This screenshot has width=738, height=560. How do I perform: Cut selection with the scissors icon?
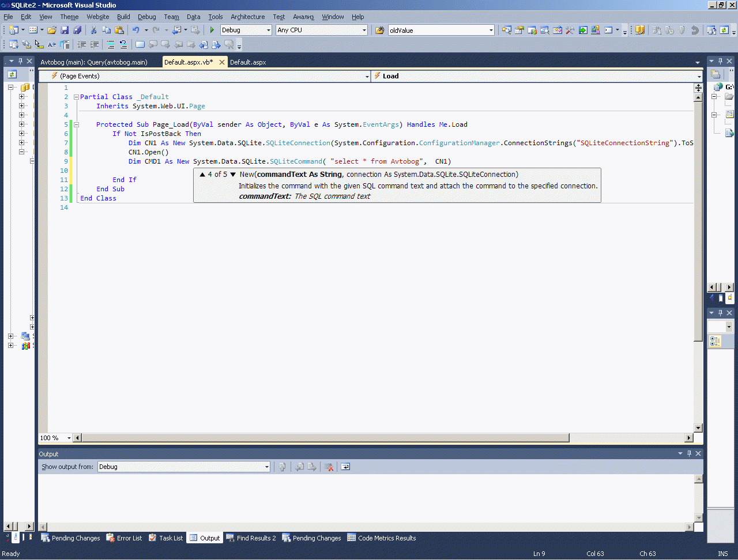(x=93, y=30)
